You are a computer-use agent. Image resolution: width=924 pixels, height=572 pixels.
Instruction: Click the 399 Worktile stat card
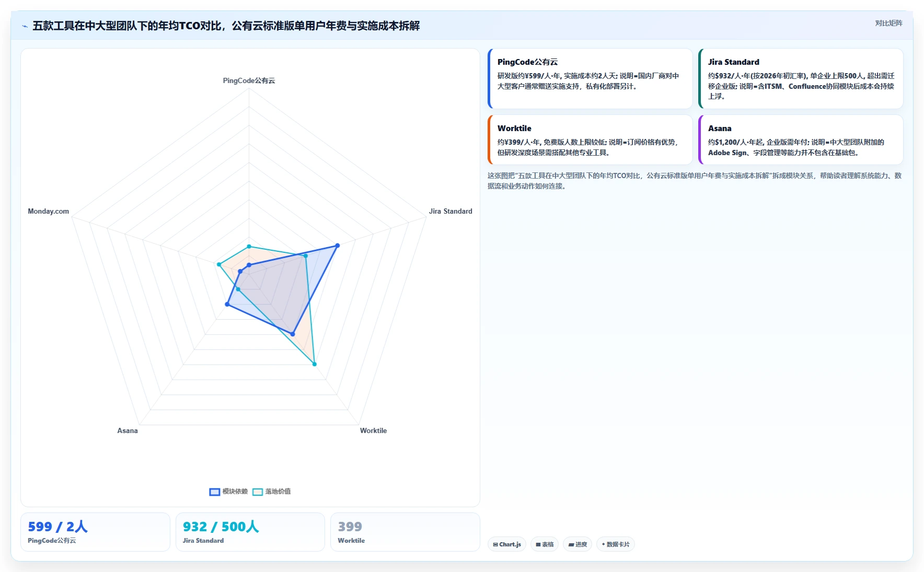[x=405, y=532]
